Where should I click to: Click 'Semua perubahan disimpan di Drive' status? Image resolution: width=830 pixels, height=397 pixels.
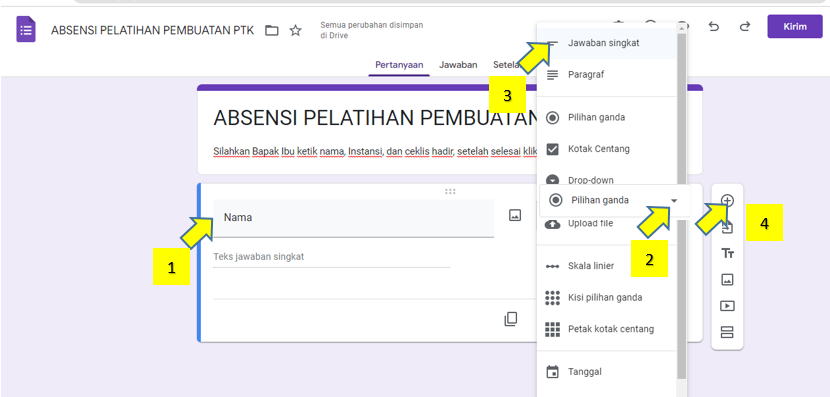(372, 30)
